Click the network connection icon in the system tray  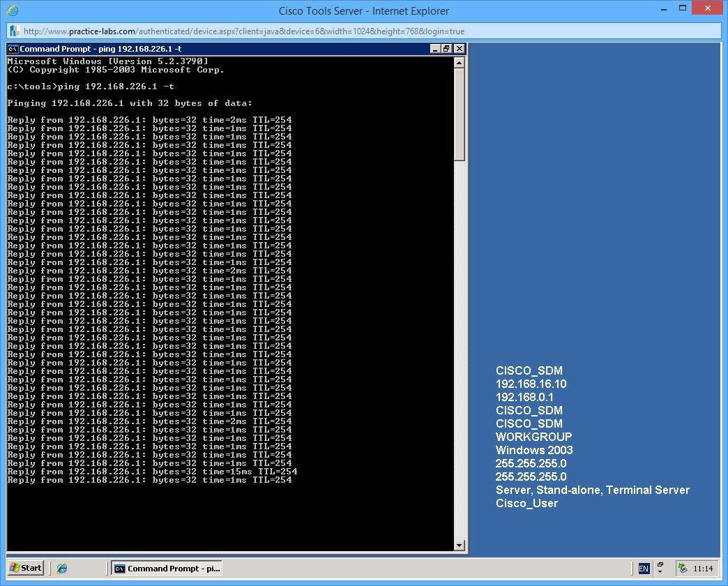point(681,568)
